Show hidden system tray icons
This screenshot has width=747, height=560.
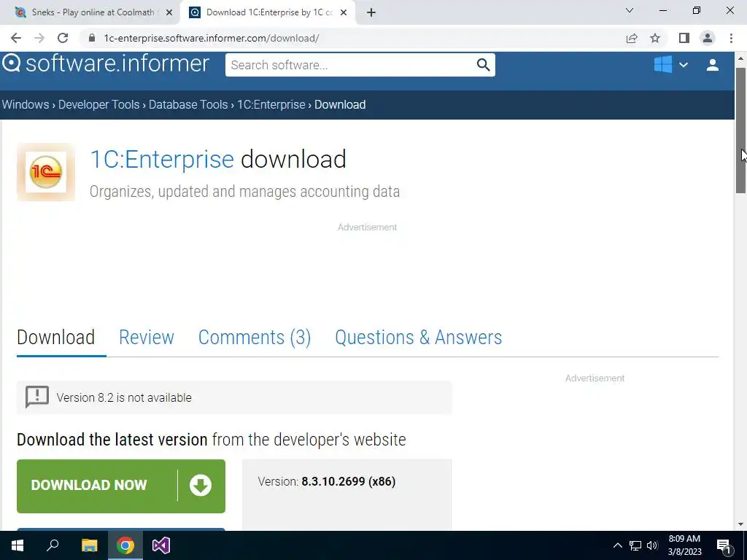tap(617, 545)
